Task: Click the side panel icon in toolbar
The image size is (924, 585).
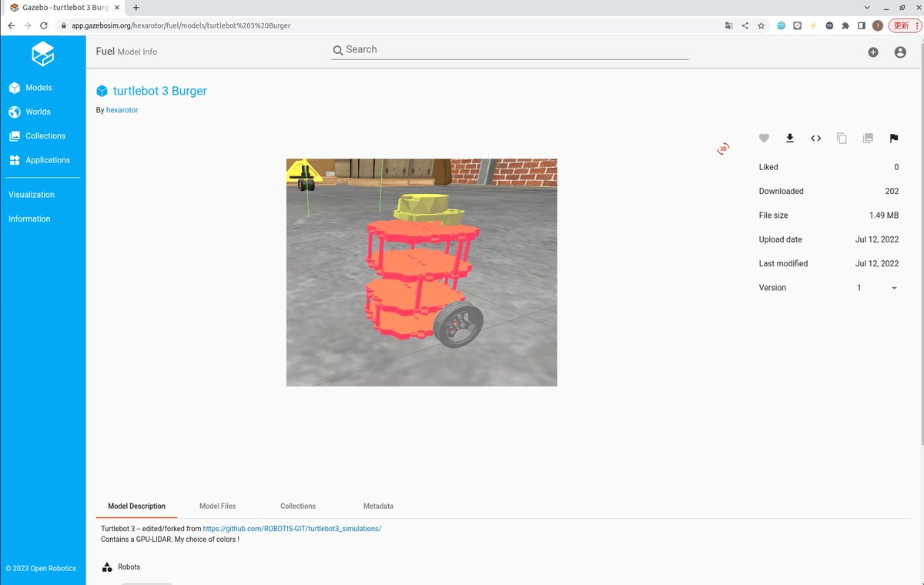Action: (x=862, y=25)
